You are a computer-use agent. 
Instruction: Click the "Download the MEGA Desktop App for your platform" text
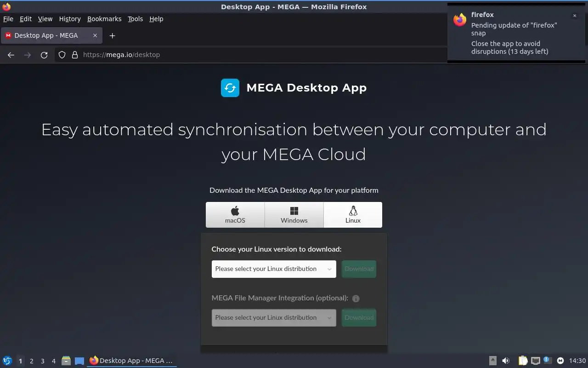click(294, 190)
